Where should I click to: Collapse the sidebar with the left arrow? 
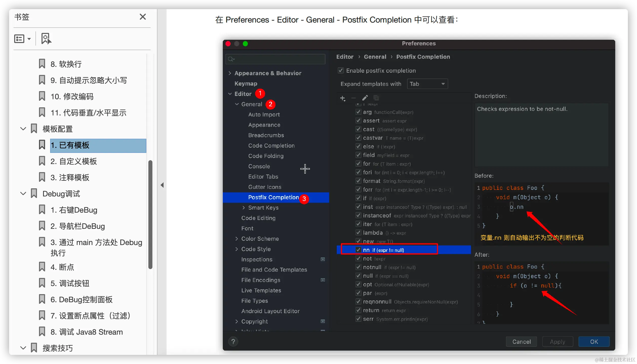click(162, 185)
